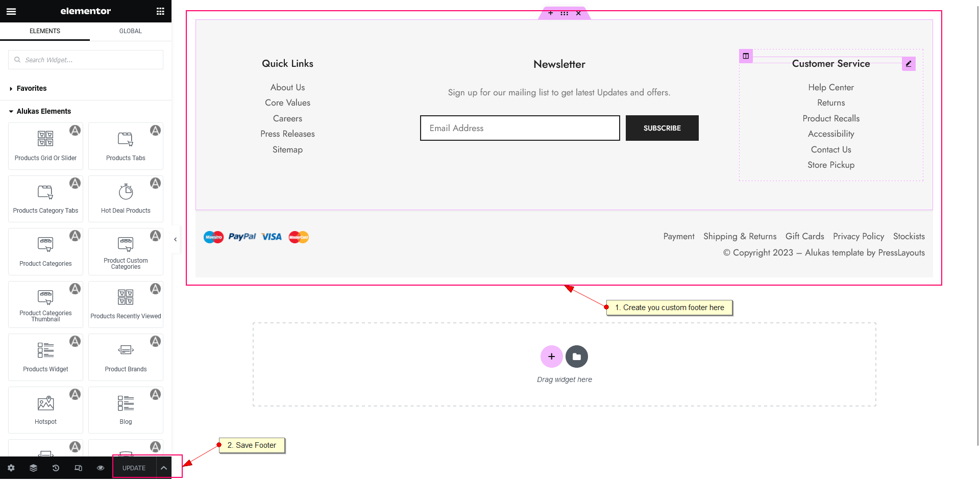Toggle preview changes eye icon
This screenshot has height=483, width=980.
click(101, 468)
